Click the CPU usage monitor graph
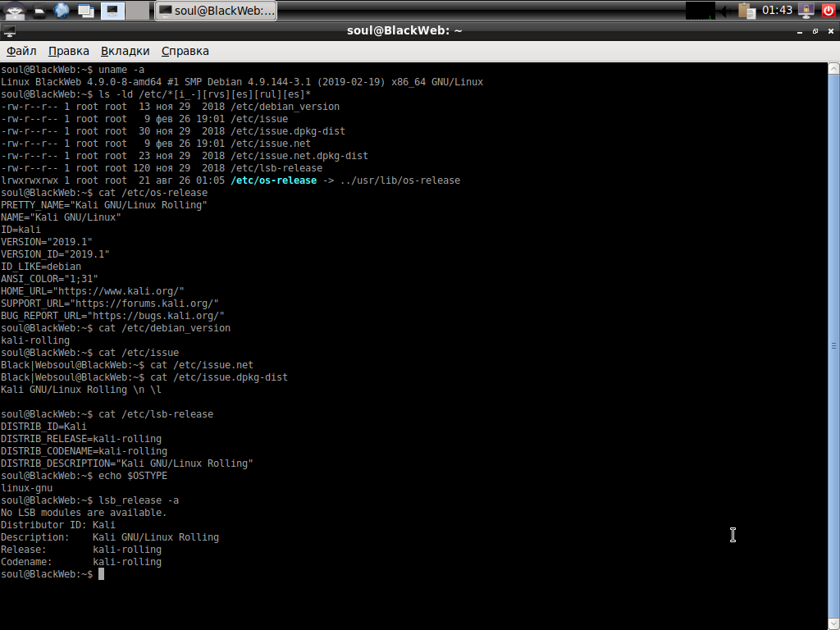This screenshot has height=630, width=840. [x=701, y=10]
